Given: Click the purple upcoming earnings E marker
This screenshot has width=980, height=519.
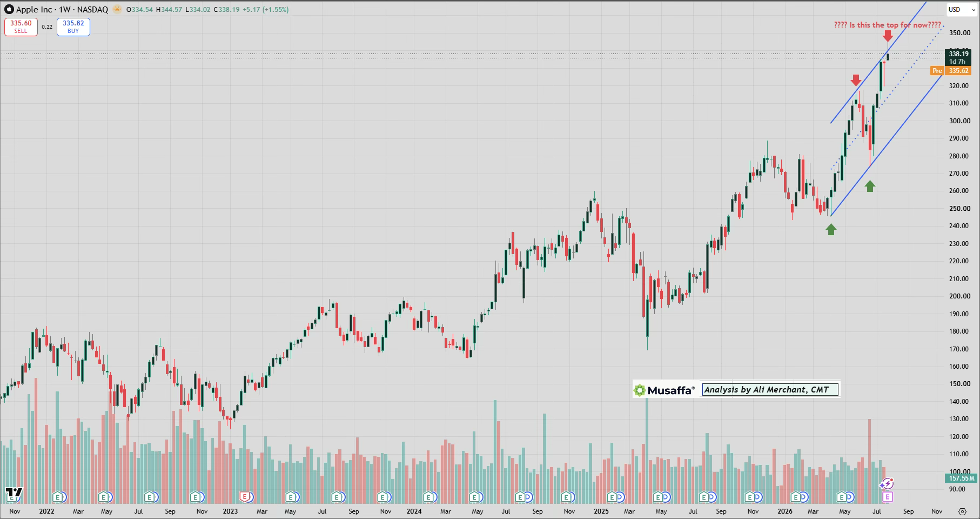Looking at the screenshot, I should (887, 496).
